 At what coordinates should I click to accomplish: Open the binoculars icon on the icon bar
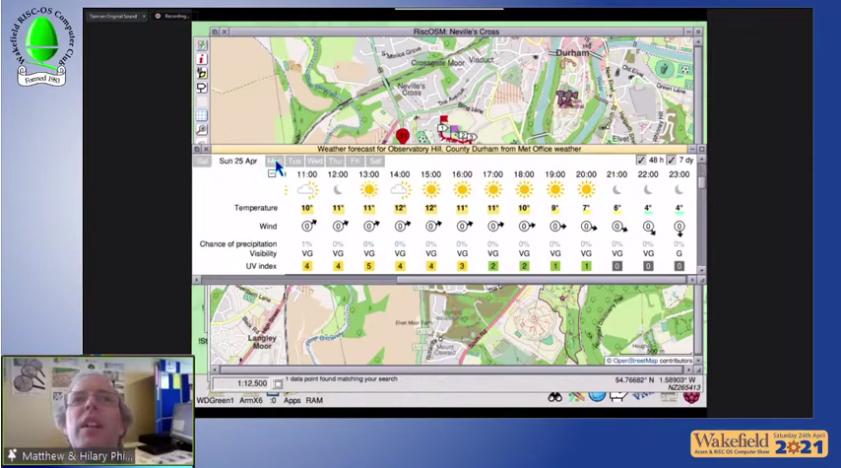(555, 397)
